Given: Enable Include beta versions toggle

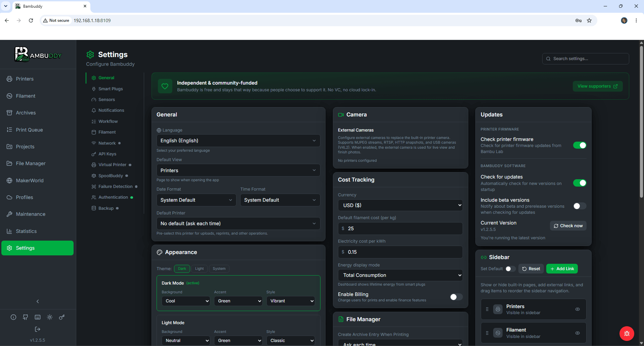Looking at the screenshot, I should [x=580, y=206].
